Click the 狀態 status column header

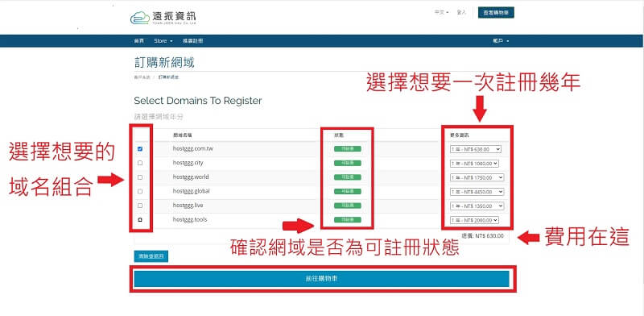[339, 135]
